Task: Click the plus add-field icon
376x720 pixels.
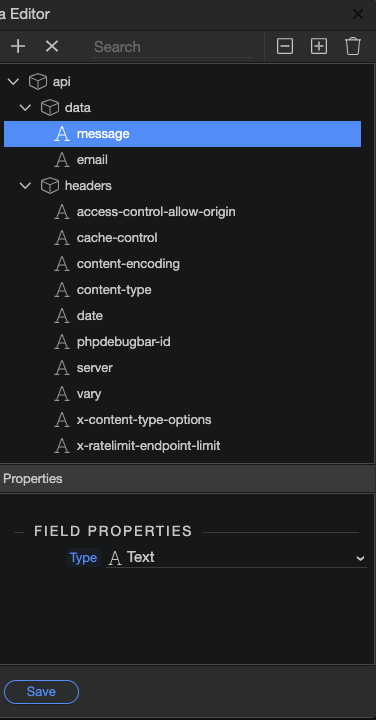Action: tap(18, 46)
